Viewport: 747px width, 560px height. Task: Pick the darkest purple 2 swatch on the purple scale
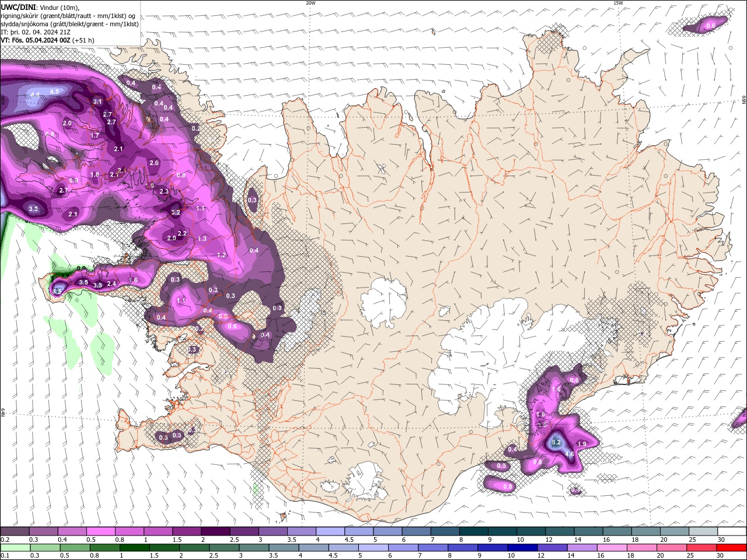[215, 531]
